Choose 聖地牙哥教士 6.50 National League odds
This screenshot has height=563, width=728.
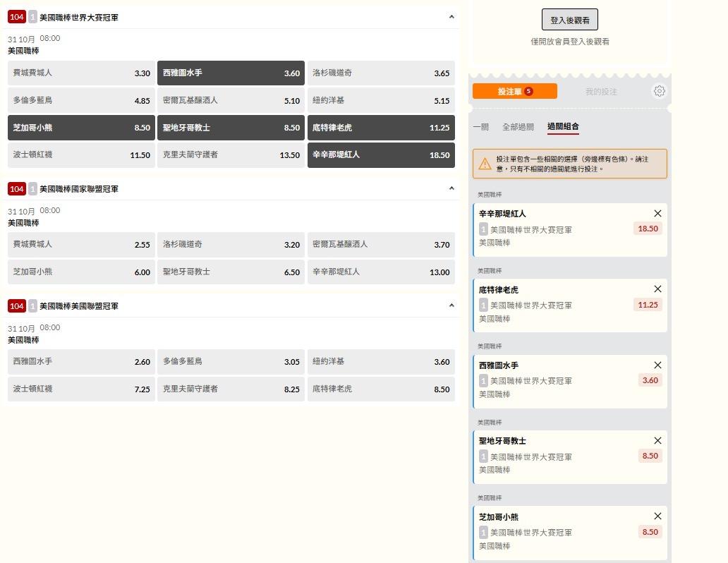point(231,272)
